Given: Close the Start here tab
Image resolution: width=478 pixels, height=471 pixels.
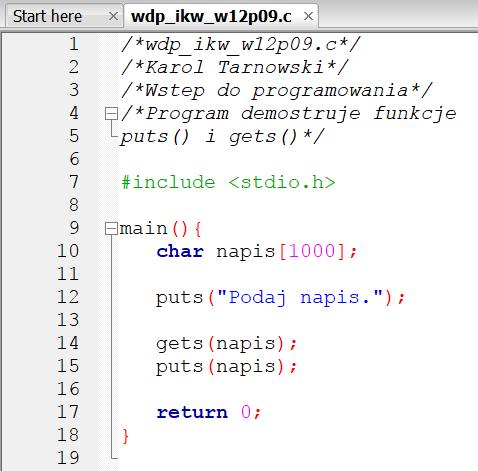Looking at the screenshot, I should (113, 16).
